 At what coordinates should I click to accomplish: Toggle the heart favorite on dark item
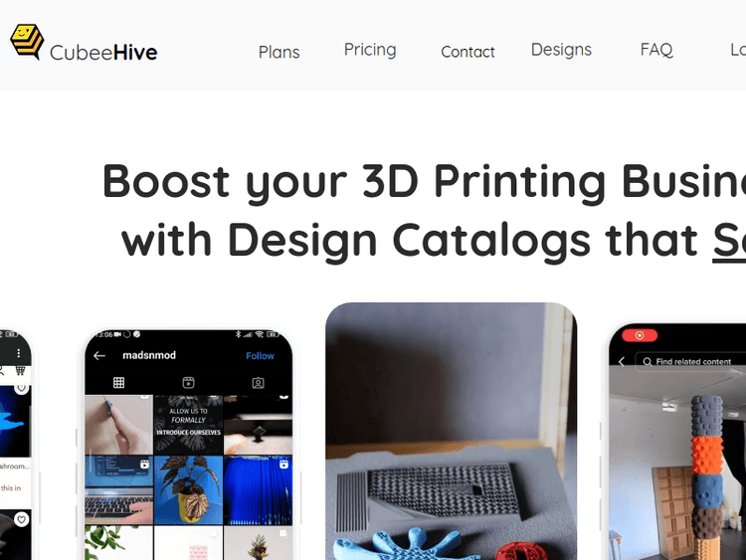[21, 519]
